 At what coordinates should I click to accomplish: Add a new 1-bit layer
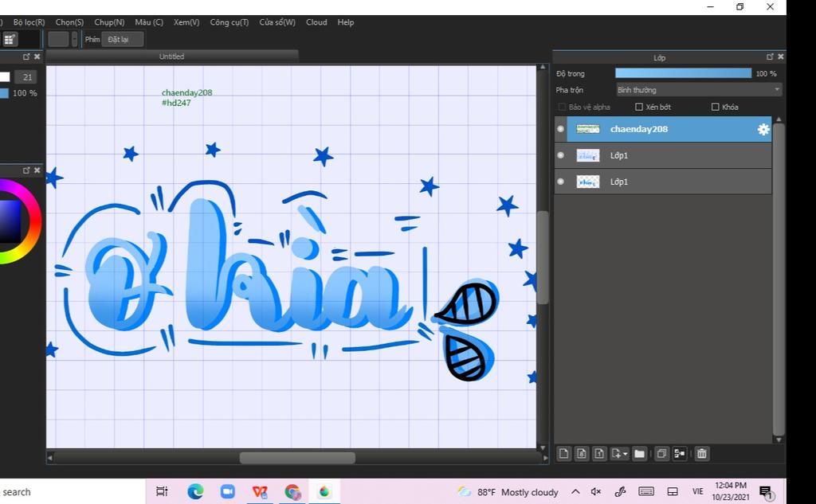tap(599, 454)
